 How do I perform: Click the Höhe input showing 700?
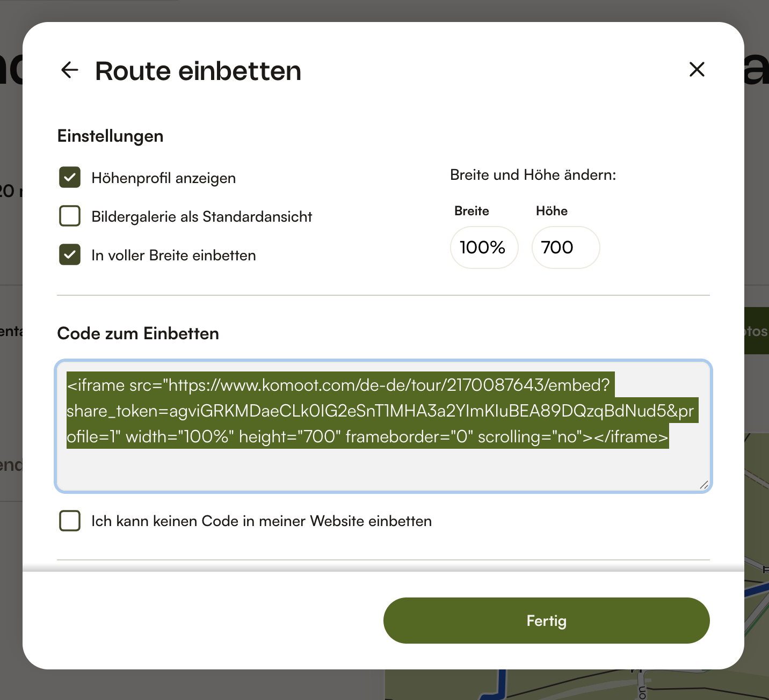tap(565, 247)
